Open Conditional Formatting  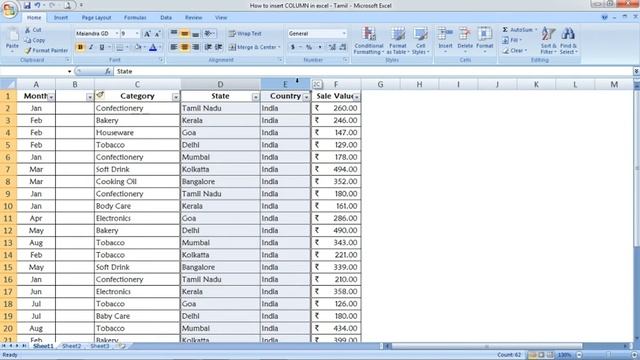click(369, 40)
